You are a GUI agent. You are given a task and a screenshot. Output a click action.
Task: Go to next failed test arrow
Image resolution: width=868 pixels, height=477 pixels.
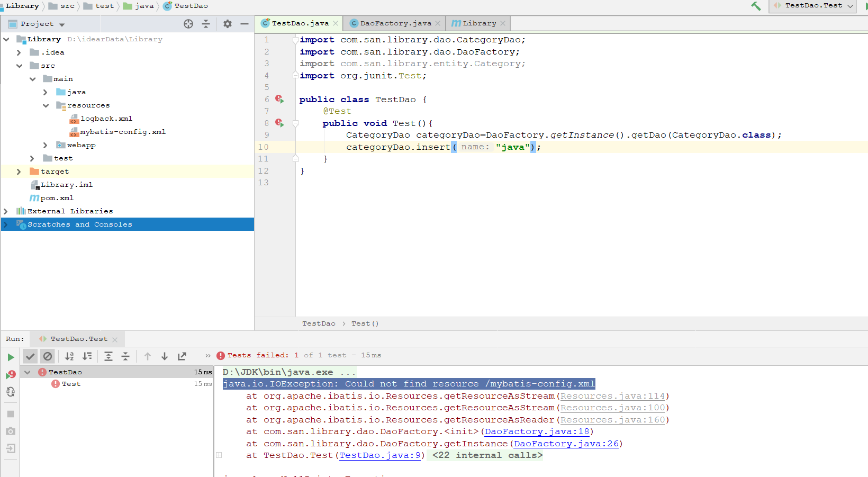pos(165,356)
